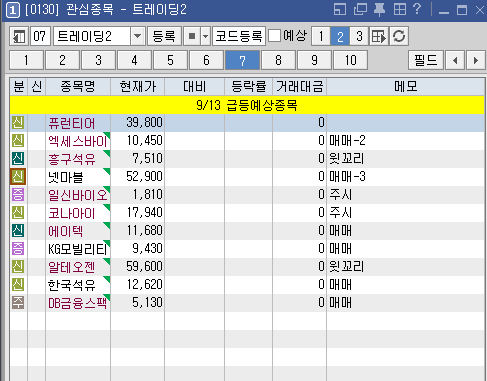487x381 pixels.
Task: Click the 등락률 column header
Action: pyautogui.click(x=249, y=87)
